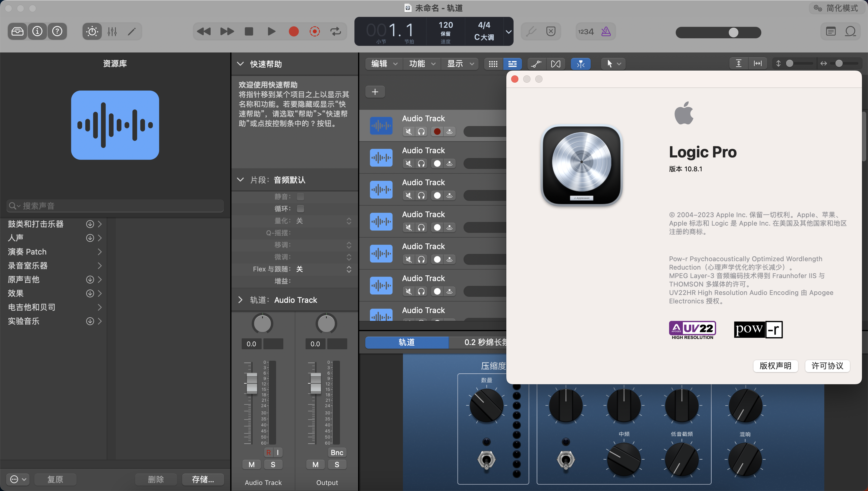The height and width of the screenshot is (491, 868).
Task: Click the 复原 button in library
Action: [55, 479]
